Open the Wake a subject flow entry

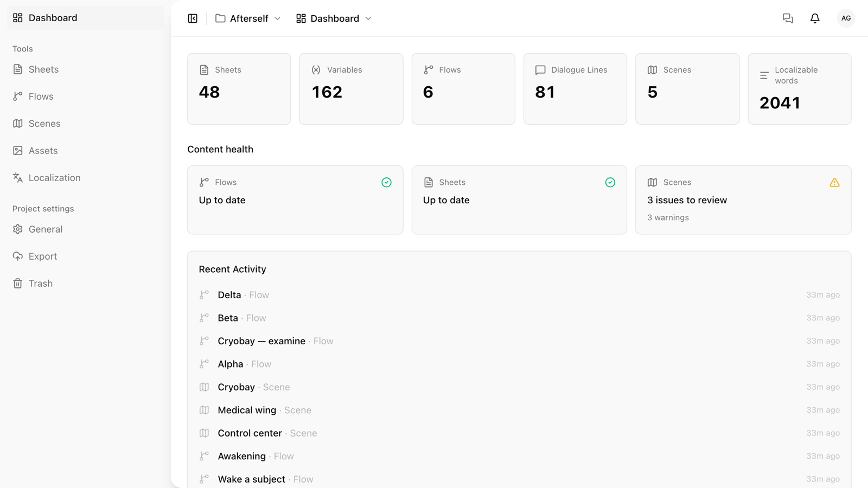pos(519,479)
